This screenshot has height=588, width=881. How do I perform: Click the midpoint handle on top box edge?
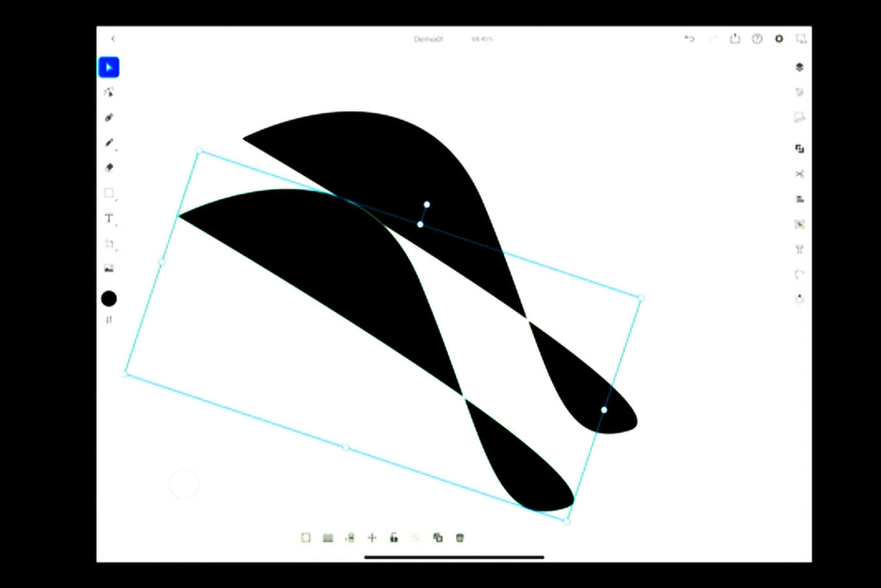click(420, 224)
